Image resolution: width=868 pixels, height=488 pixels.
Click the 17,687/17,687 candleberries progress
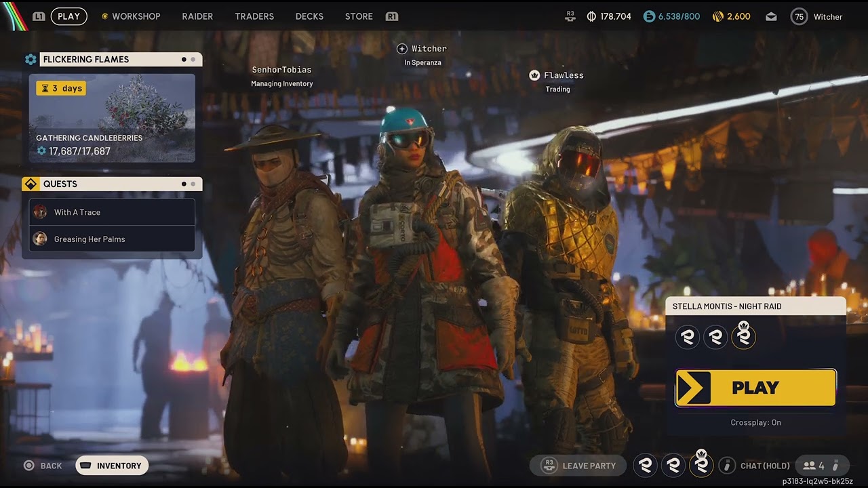tap(79, 151)
